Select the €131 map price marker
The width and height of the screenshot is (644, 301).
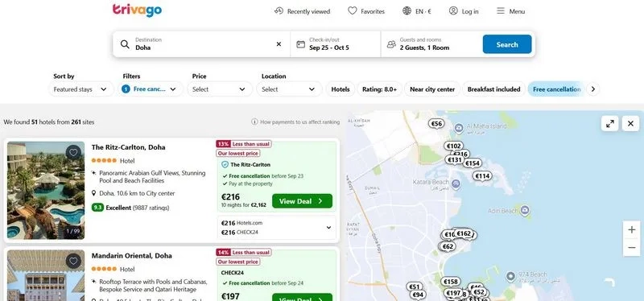[455, 159]
